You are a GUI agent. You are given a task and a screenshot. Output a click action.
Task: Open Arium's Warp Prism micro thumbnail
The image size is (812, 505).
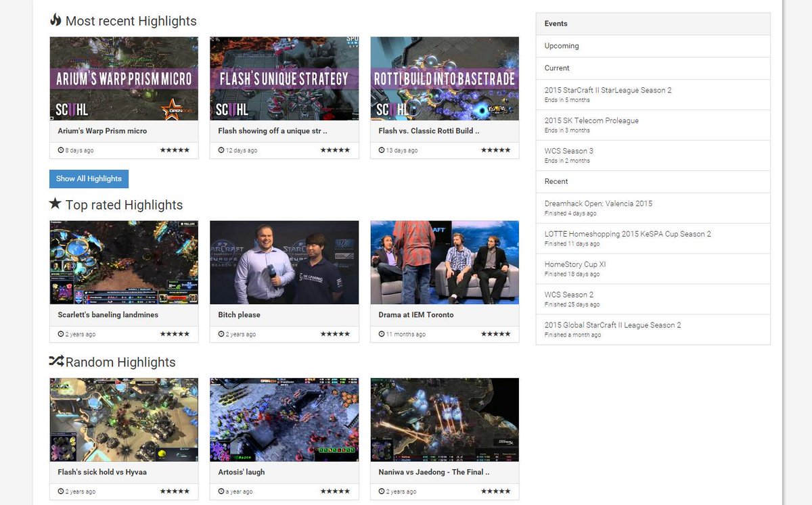(x=124, y=78)
